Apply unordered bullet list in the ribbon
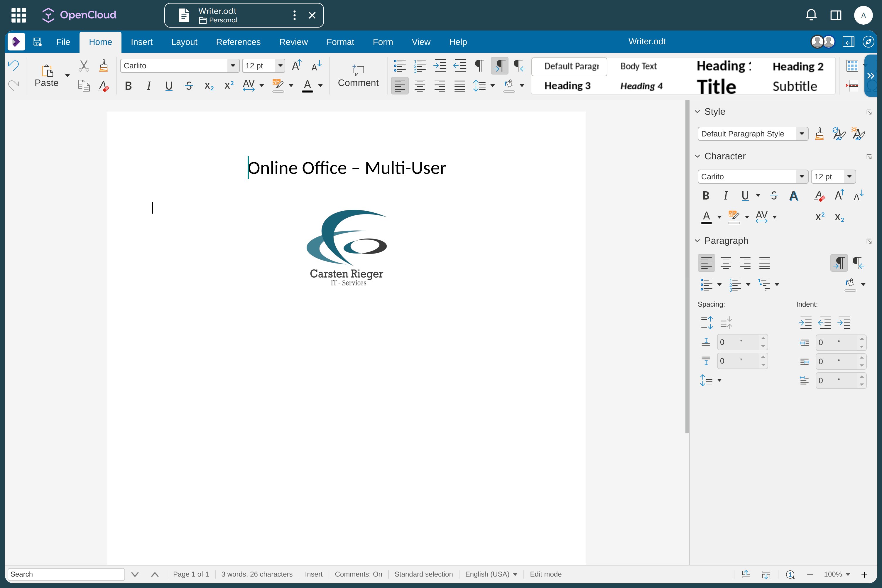Screen dimensions: 882x588 (x=400, y=66)
